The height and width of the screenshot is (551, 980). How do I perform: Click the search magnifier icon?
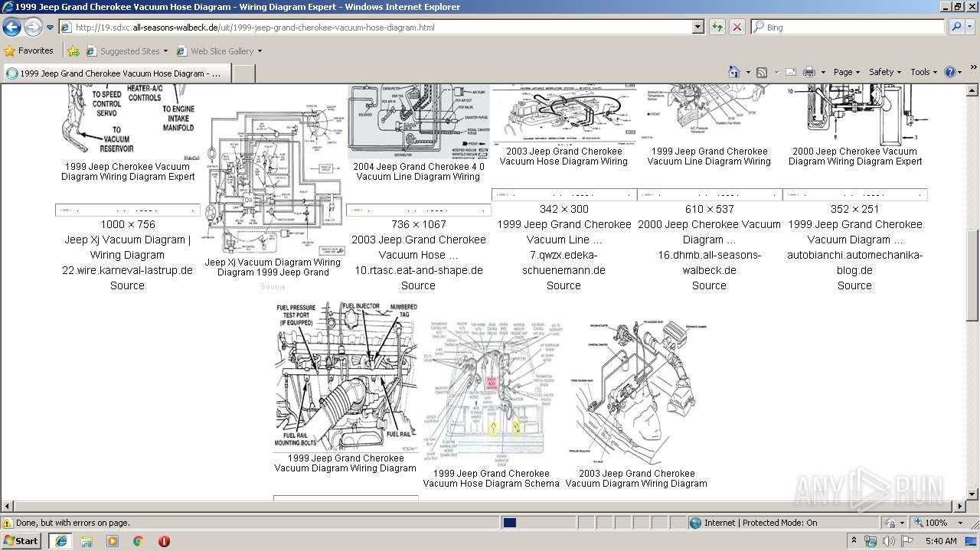955,28
